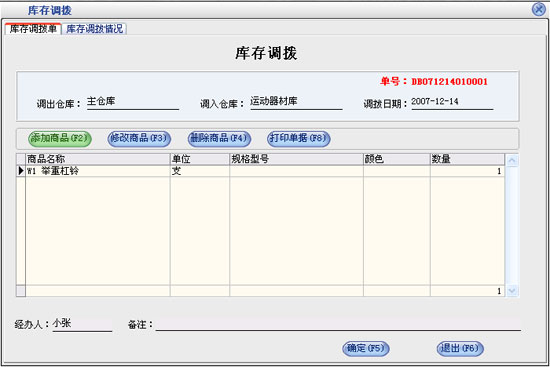The width and height of the screenshot is (550, 367).
Task: Print the document with 打印单据 (F8)
Action: pos(299,138)
